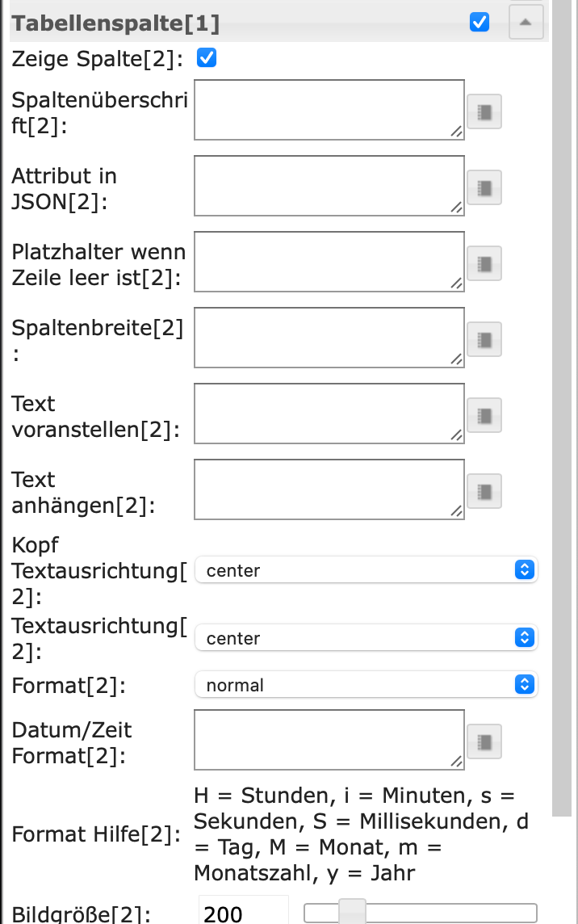Collapse the Tabellenspalte[1] section arrow

coord(526,22)
